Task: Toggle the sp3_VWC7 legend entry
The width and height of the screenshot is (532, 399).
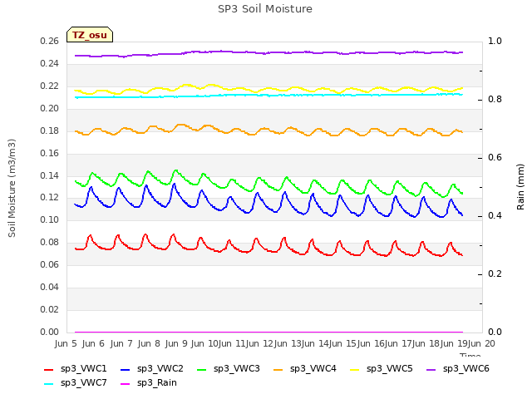Action: (x=76, y=383)
